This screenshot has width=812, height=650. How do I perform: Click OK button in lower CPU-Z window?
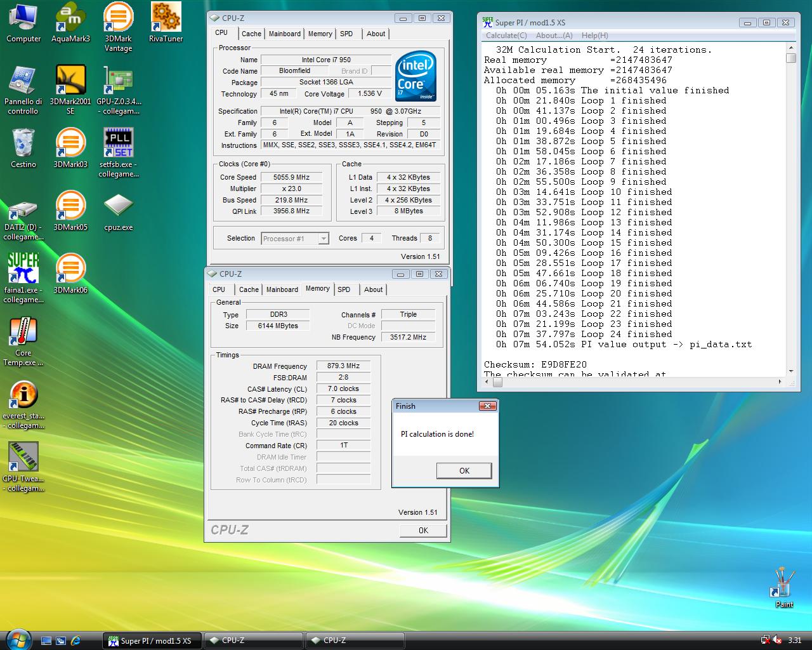point(423,530)
